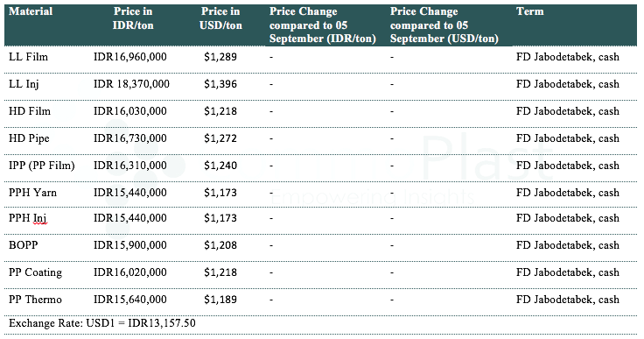Screen dimensions: 644x339
Task: Click the HD Film row label
Action: (x=30, y=111)
